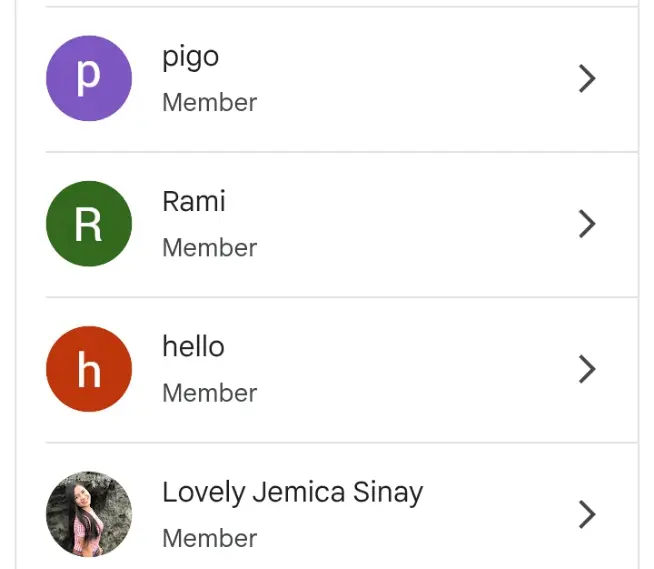Click the orange "h" avatar icon
Image resolution: width=654 pixels, height=569 pixels.
[x=89, y=369]
